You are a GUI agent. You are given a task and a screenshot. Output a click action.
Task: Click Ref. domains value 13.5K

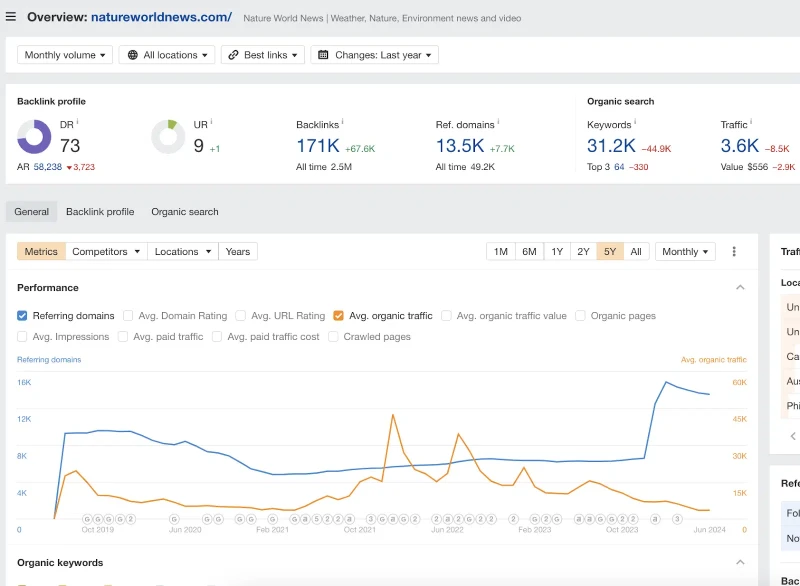pos(460,146)
